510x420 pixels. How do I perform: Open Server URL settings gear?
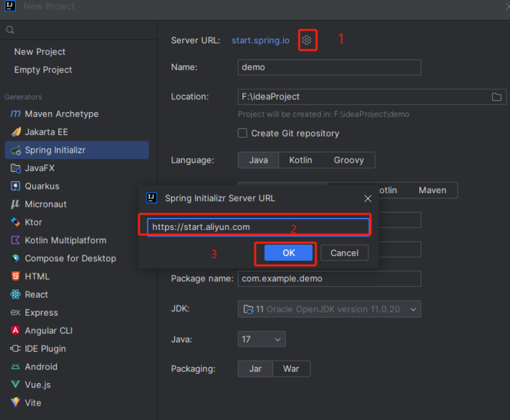point(306,40)
